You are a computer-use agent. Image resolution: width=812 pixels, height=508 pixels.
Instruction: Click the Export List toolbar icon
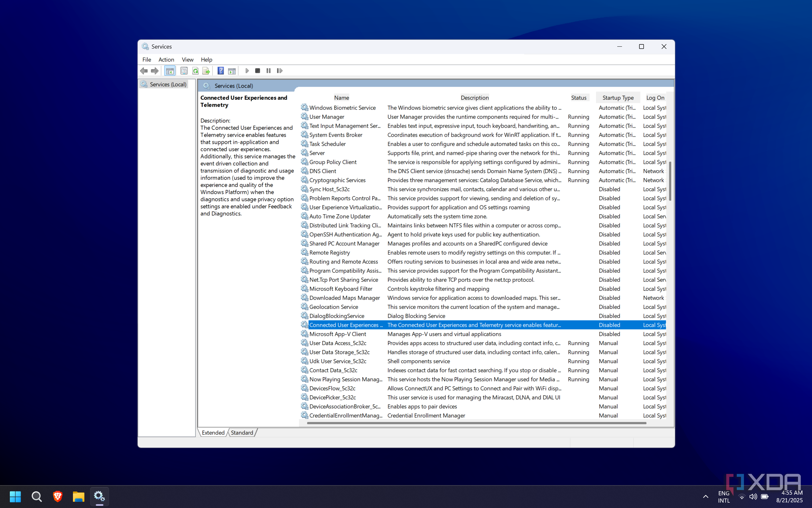(x=206, y=70)
